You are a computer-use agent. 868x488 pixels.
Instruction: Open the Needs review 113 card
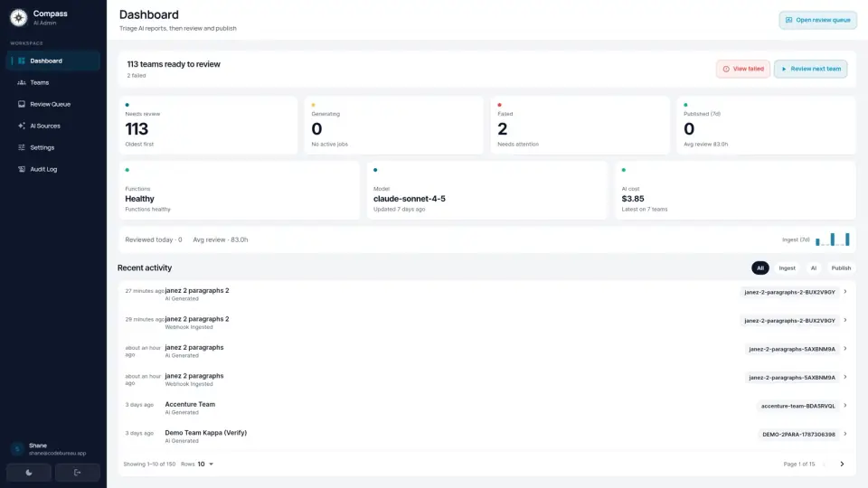click(208, 125)
